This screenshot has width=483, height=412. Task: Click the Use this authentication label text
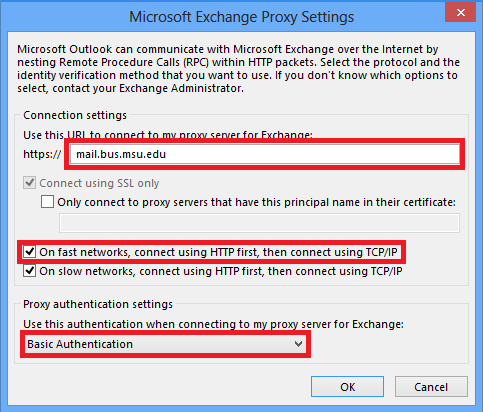click(213, 324)
